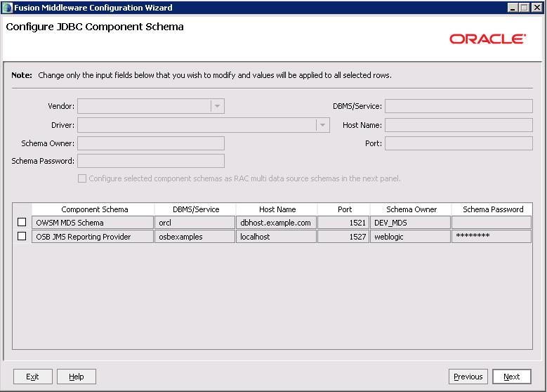Click the Schema Owner input field

click(x=151, y=143)
